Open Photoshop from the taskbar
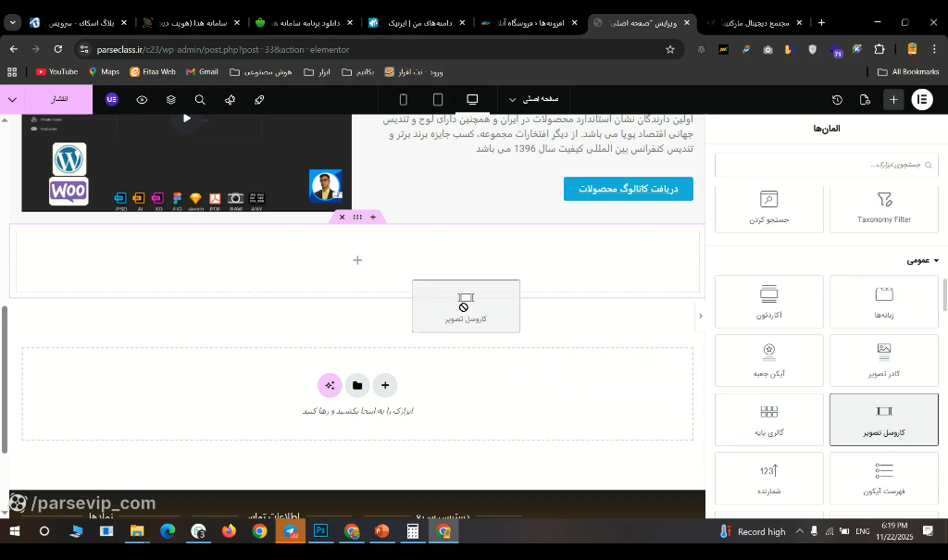Screen dimensions: 948x560 pyautogui.click(x=320, y=531)
